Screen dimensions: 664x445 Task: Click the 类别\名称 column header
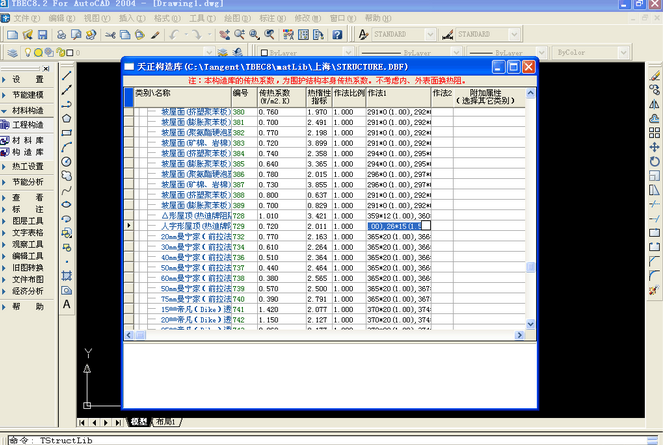[x=183, y=97]
